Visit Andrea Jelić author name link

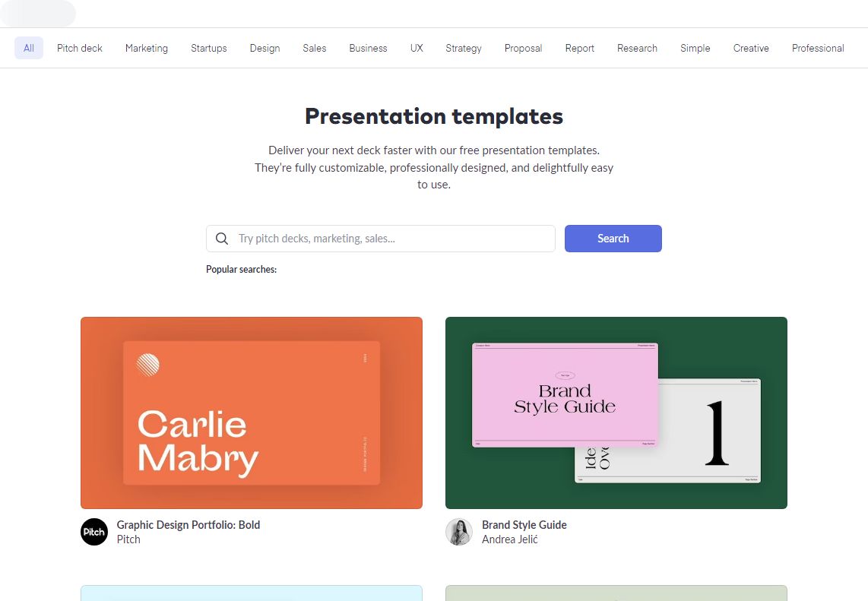coord(510,539)
